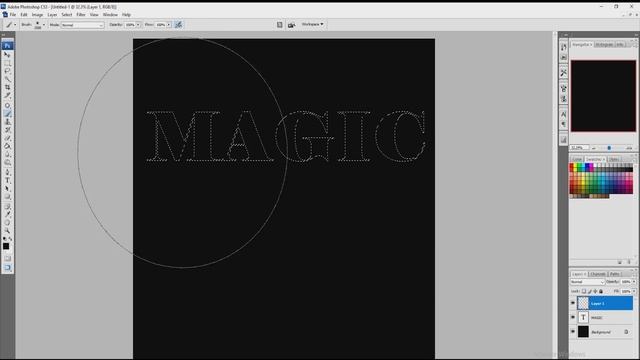This screenshot has height=360, width=640.
Task: Open the Brush preset picker arrow
Action: 44,25
